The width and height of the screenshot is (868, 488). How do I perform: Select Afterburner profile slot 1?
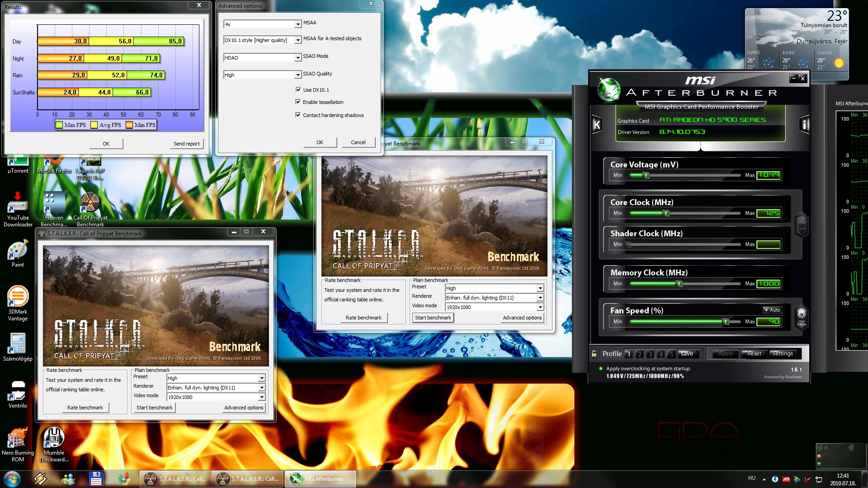[628, 354]
